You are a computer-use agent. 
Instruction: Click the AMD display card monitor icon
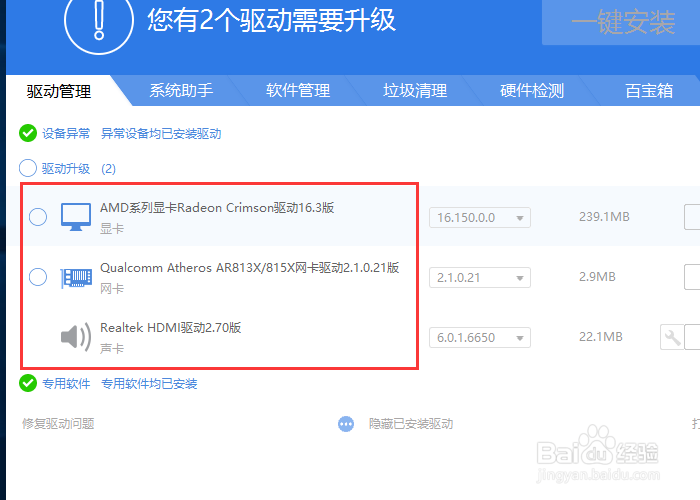point(76,217)
